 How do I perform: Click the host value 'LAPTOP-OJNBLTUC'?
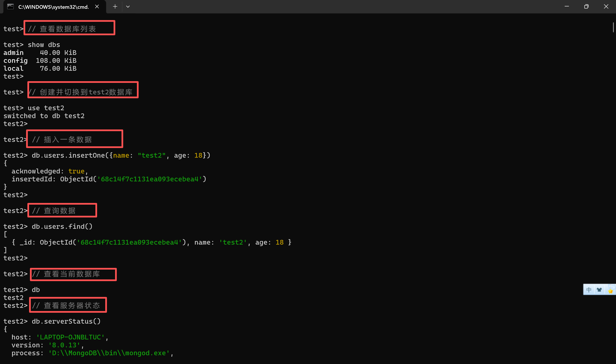click(x=70, y=337)
